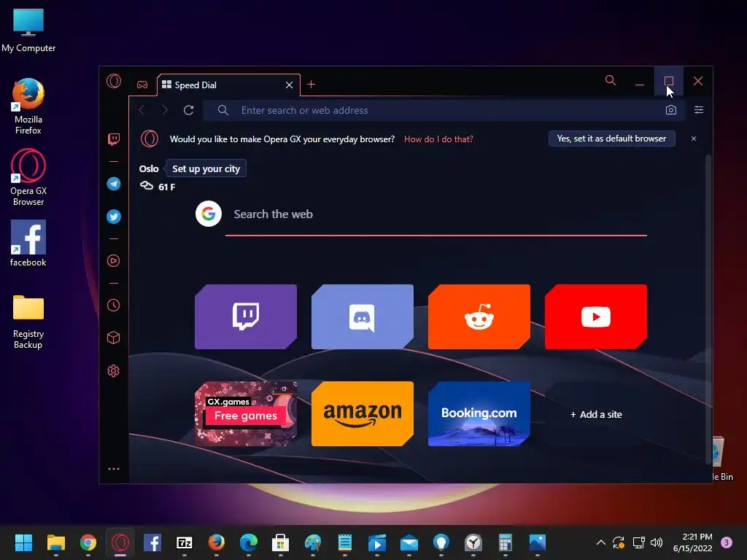Open Twitch in the sidebar

click(113, 139)
